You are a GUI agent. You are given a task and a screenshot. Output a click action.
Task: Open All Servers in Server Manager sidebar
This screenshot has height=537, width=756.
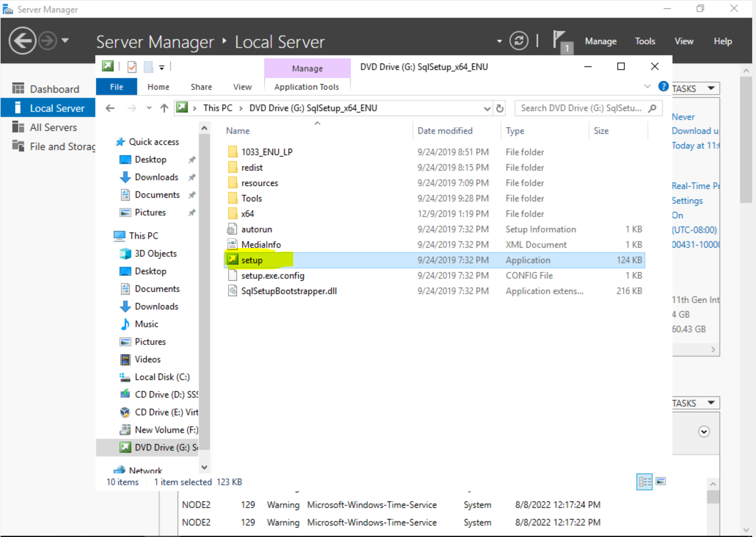click(x=48, y=127)
